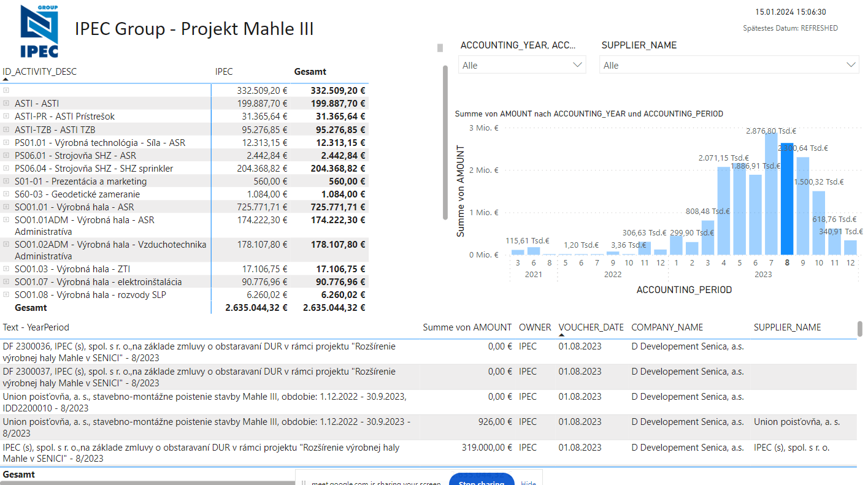Expand the SO01.03 Výrobná hala - ZTI row
Viewport: 868px width, 485px height.
pyautogui.click(x=6, y=269)
